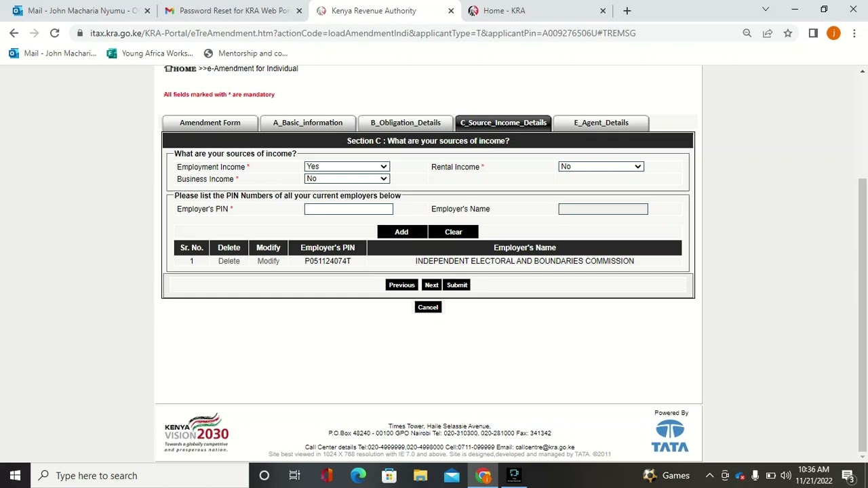Focus the Employer's PIN input field
Screen dimensions: 868x488
pos(349,209)
